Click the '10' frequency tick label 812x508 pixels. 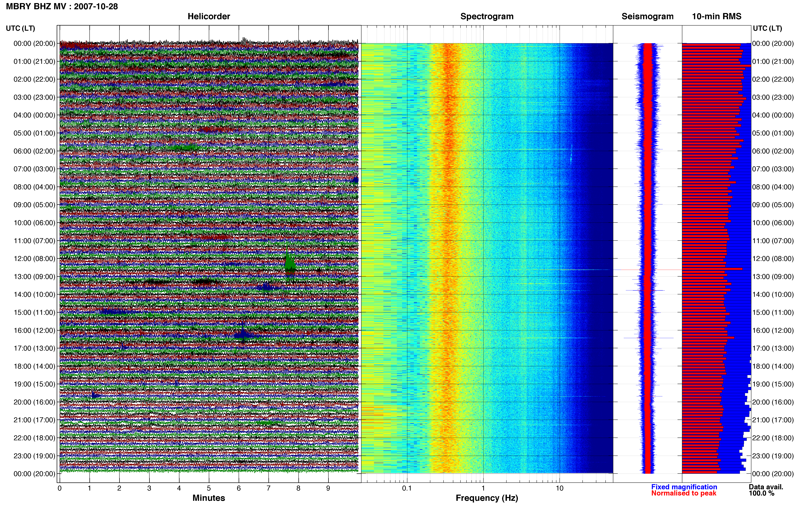point(559,488)
